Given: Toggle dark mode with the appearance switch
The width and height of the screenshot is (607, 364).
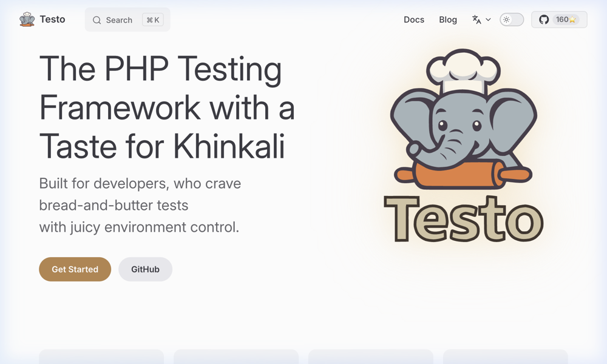Looking at the screenshot, I should coord(512,19).
